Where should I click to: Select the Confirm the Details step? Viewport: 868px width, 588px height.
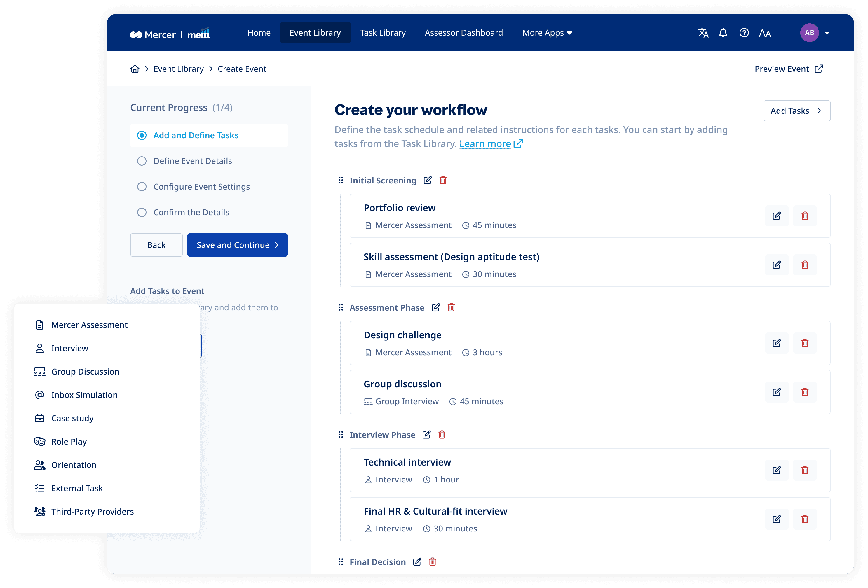(x=191, y=212)
